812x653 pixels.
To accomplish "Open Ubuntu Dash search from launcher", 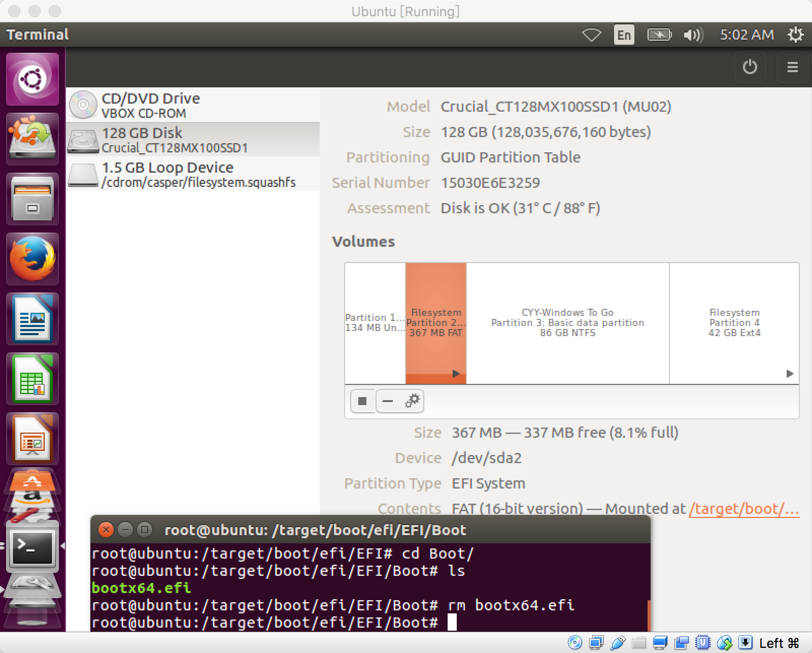I will 32,80.
